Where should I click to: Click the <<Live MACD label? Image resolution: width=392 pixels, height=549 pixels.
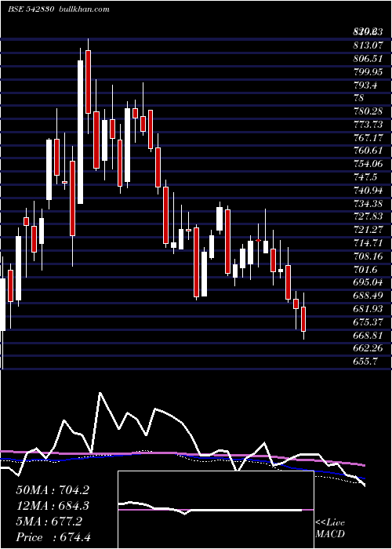[x=330, y=529]
